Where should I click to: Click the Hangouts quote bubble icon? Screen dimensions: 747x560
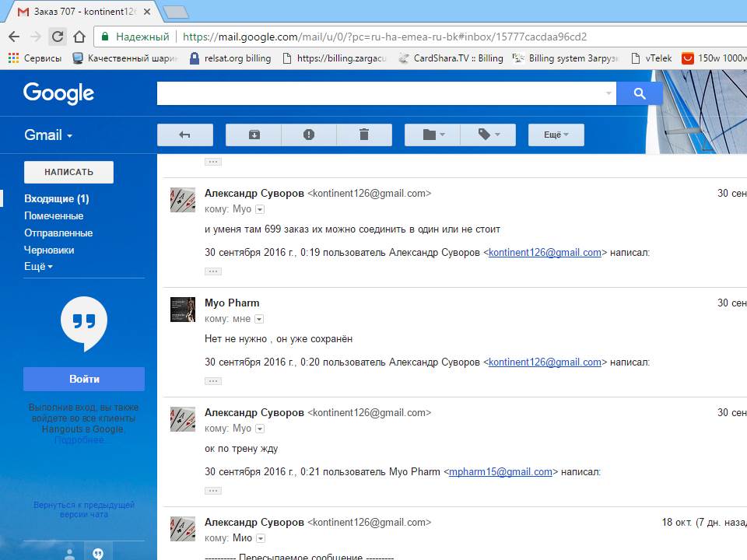[84, 324]
